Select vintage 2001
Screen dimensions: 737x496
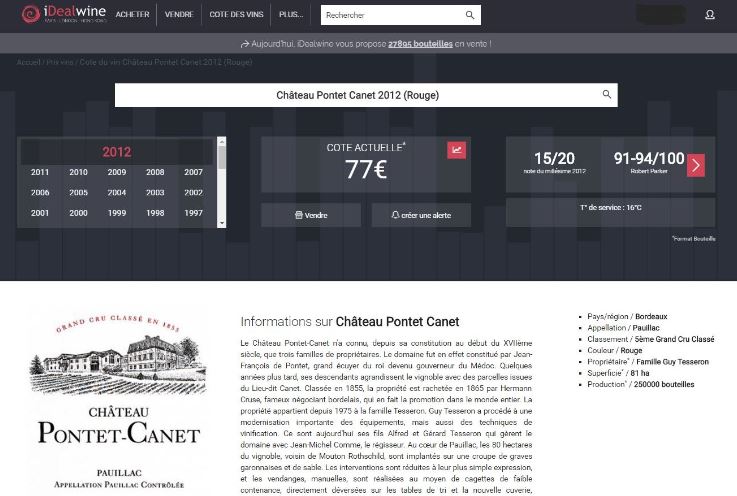[40, 213]
